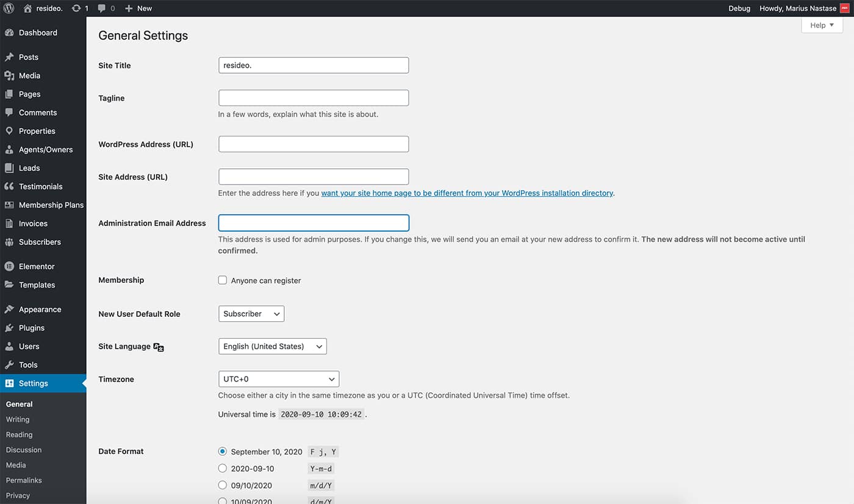Open Properties via its map pin icon
Screen dimensions: 854x504
(x=9, y=131)
